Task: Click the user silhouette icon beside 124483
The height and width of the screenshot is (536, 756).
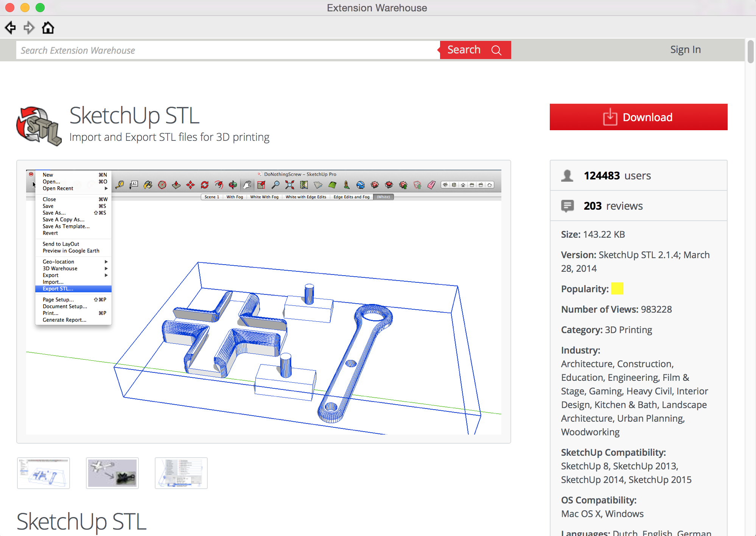Action: (567, 176)
